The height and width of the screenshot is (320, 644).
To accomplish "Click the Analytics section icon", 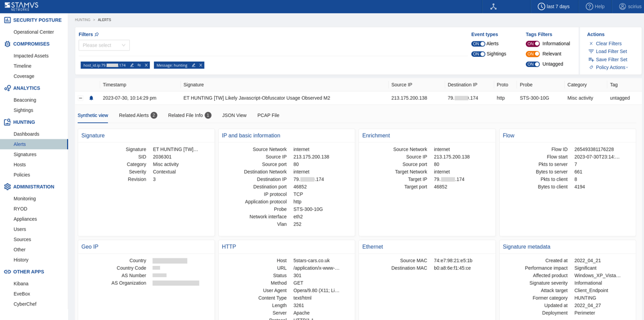I will point(8,88).
